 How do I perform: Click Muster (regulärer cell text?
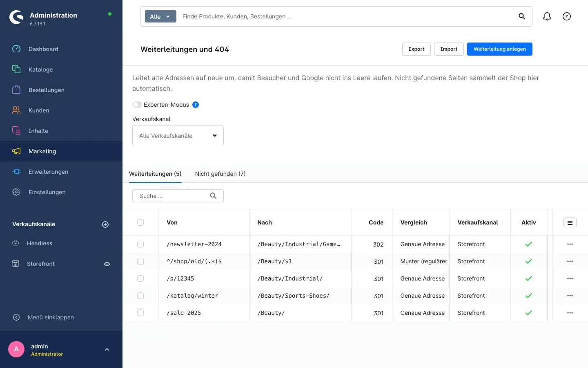point(424,261)
